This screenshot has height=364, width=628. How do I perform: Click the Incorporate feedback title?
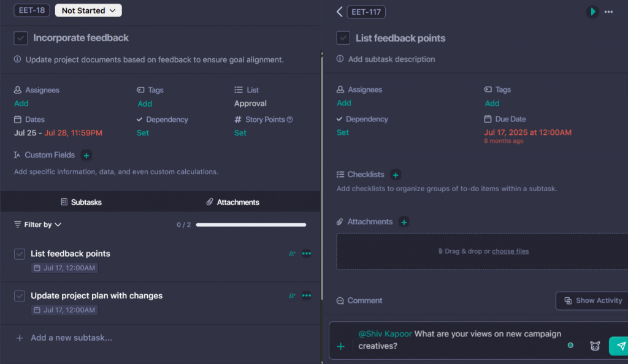(x=81, y=38)
